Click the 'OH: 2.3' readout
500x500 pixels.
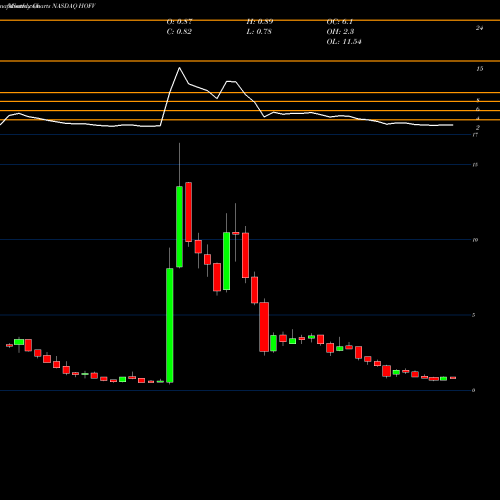(340, 32)
